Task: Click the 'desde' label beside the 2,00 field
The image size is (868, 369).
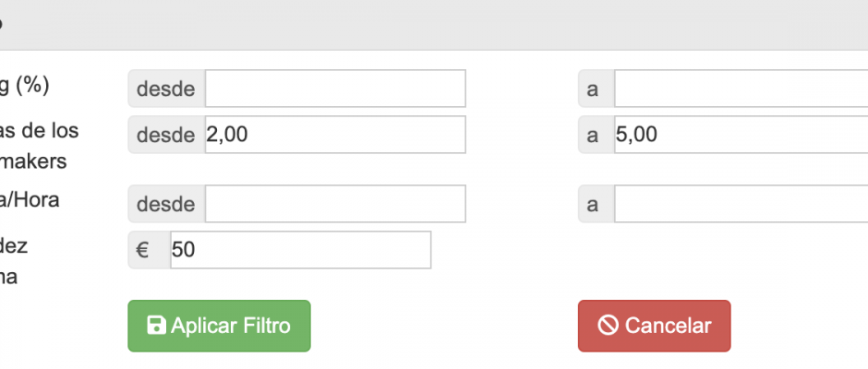Action: (166, 135)
